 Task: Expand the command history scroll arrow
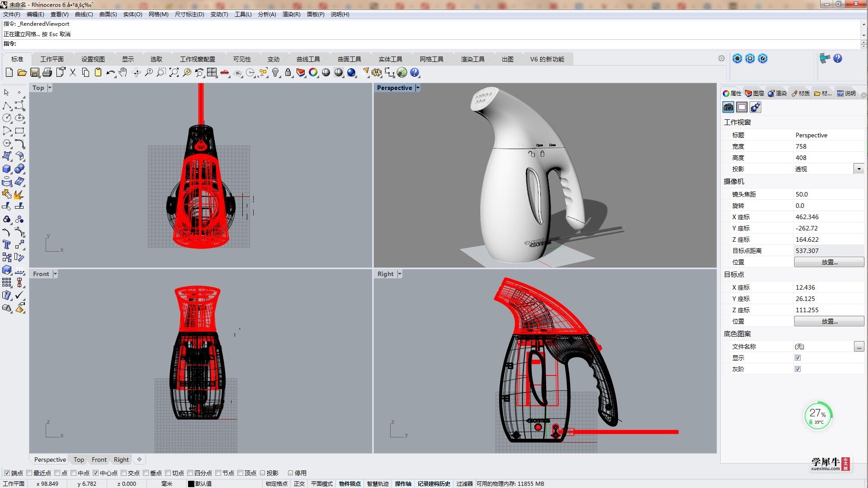863,35
